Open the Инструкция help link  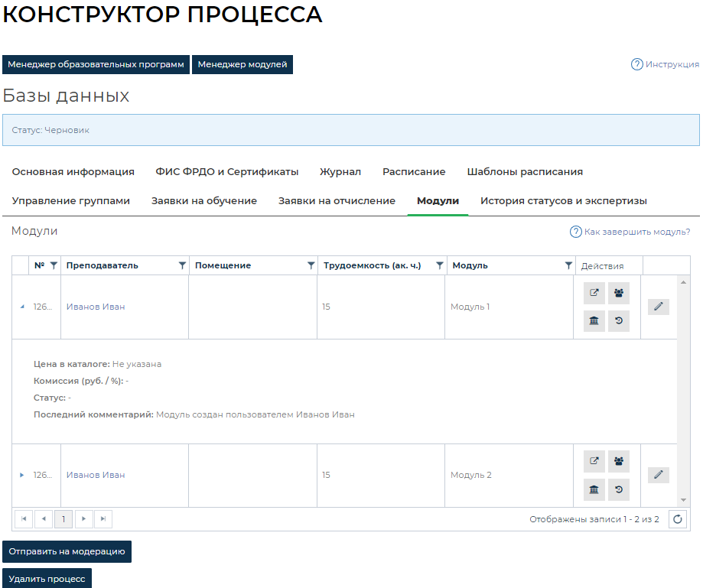click(665, 65)
